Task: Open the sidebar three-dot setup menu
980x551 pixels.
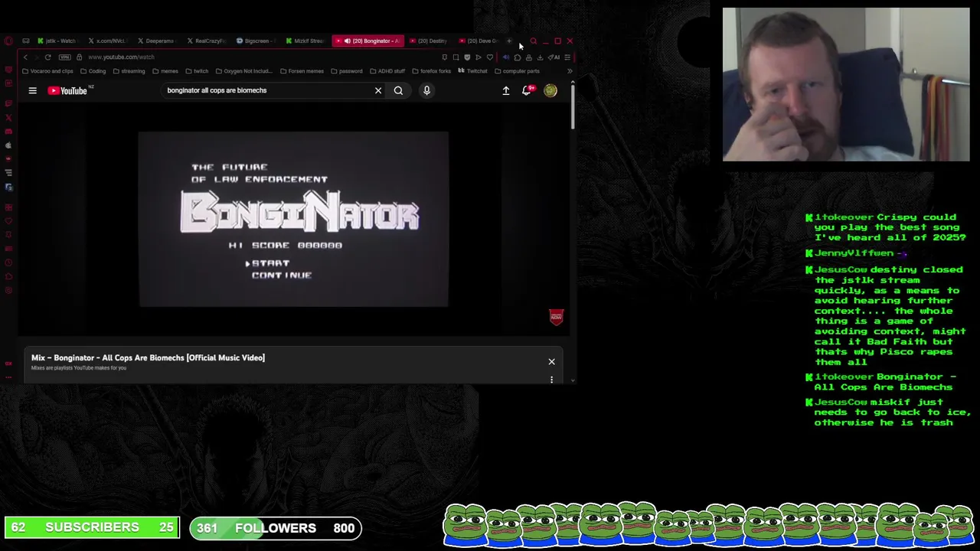Action: pos(8,377)
